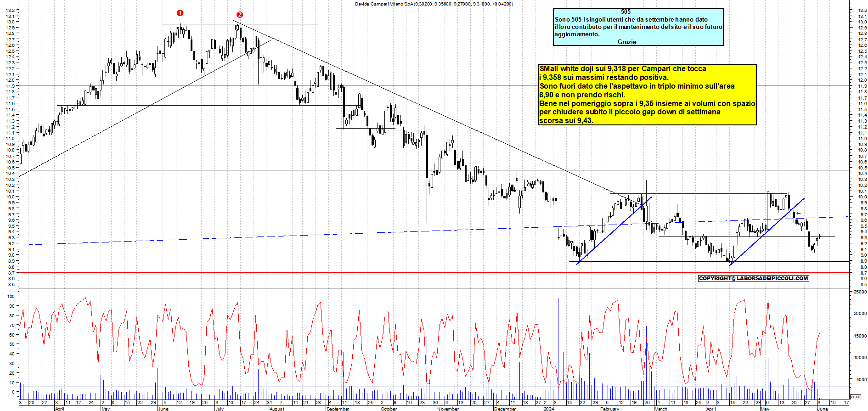Click the yellow note line "SMall white doji sui 9,318"

pos(623,69)
